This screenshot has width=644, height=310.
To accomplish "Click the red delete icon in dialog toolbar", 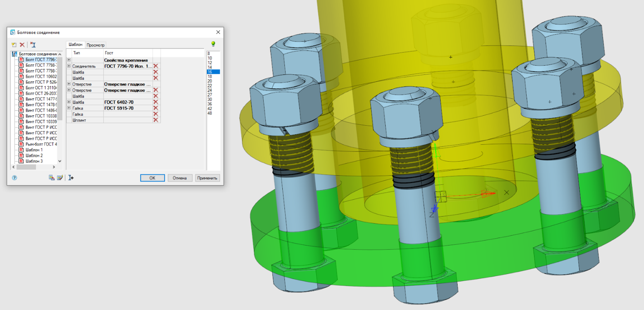I will click(x=22, y=45).
